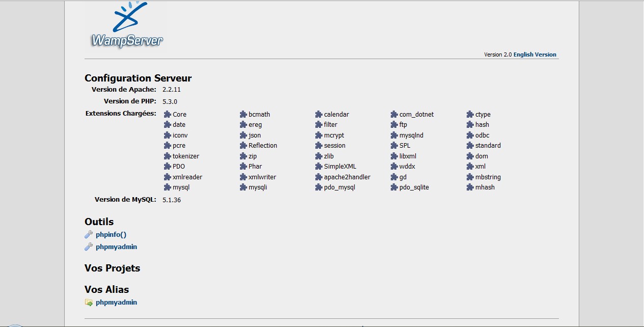644x327 pixels.
Task: Click the puzzle icon beside calendar
Action: 319,115
